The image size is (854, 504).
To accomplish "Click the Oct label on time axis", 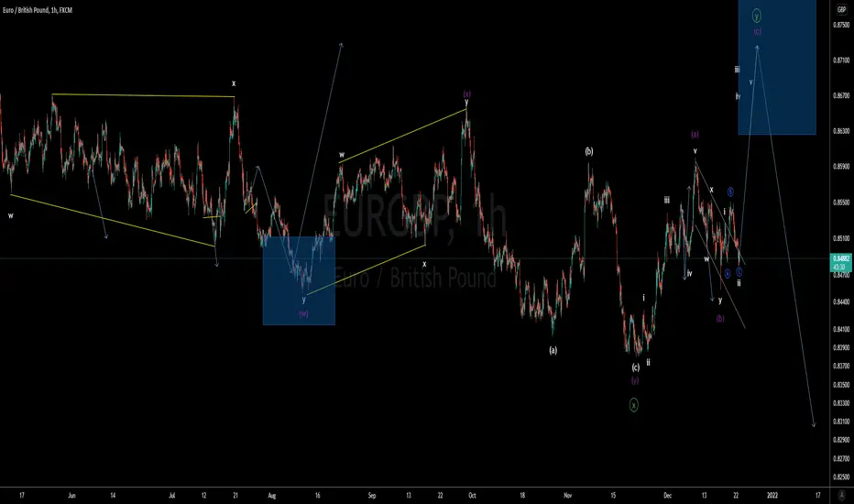I will coord(472,495).
